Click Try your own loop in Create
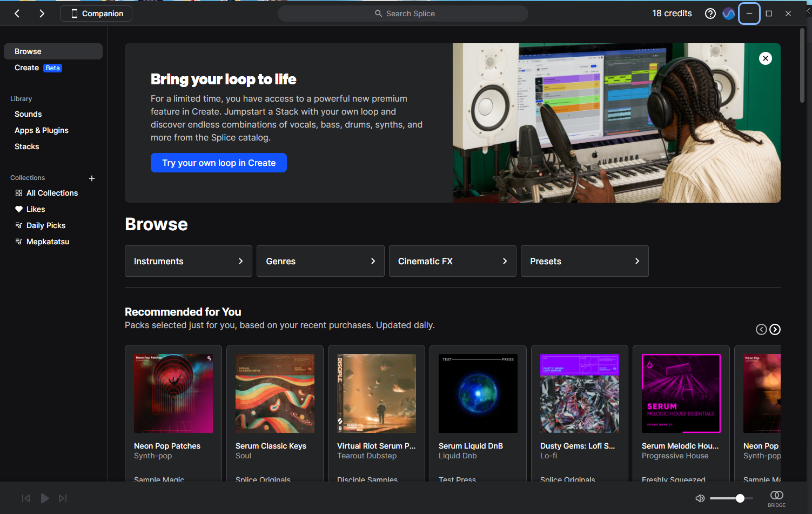Viewport: 812px width, 514px height. pos(219,163)
